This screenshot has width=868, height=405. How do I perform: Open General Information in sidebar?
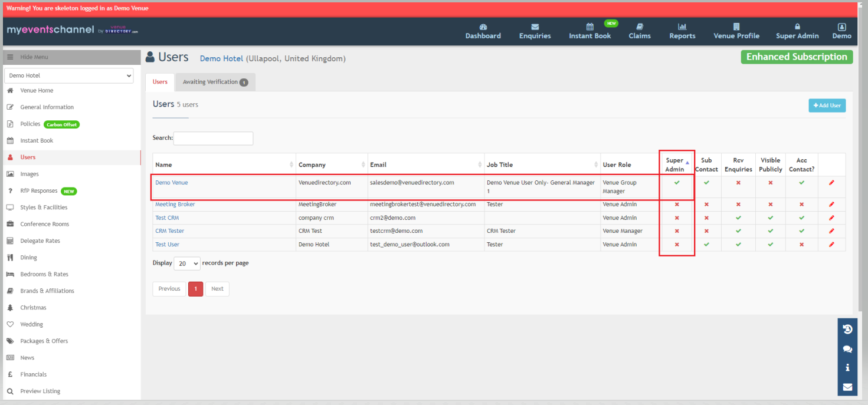tap(47, 107)
